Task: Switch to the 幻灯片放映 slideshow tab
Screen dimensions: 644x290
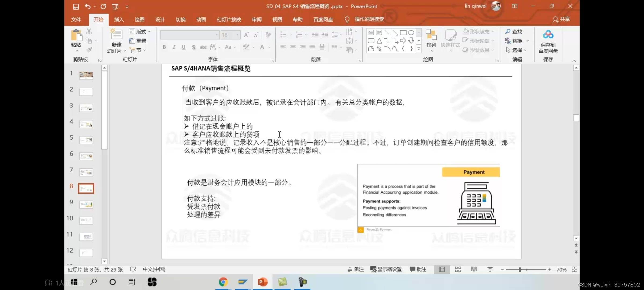Action: point(229,19)
